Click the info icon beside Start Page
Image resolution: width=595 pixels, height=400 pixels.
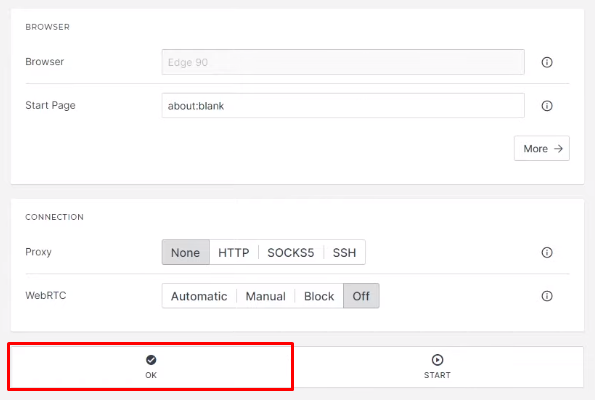[x=546, y=106]
